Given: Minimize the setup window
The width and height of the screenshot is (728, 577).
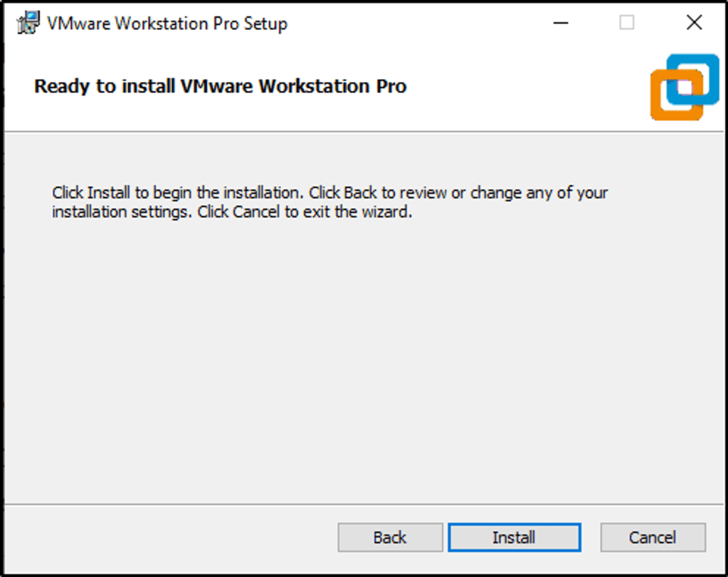Looking at the screenshot, I should coord(561,23).
